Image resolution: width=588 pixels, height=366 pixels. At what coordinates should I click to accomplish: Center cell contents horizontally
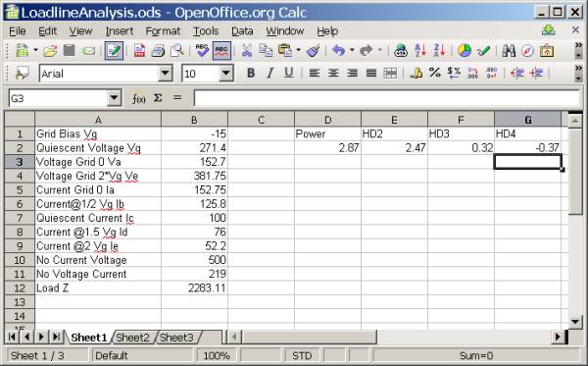(x=333, y=73)
